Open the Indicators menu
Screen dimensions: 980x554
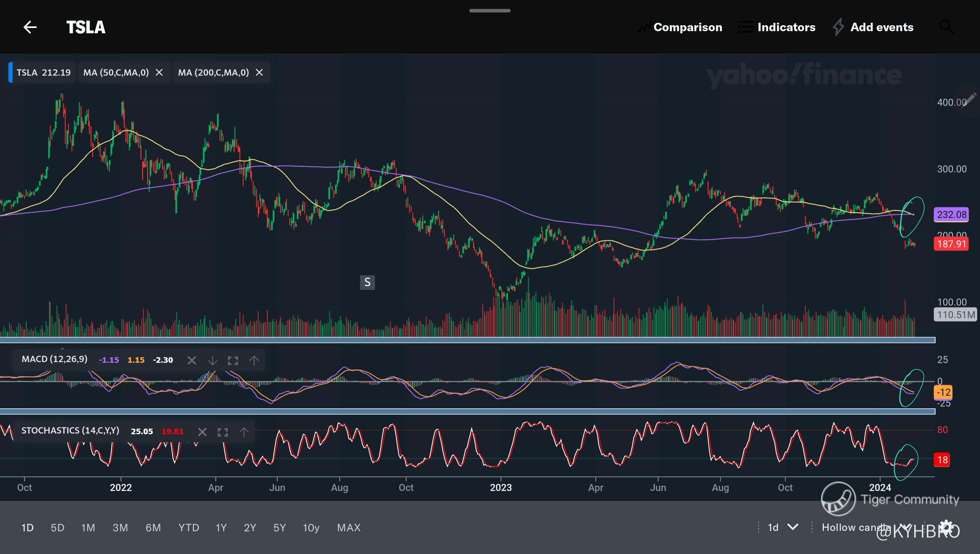777,27
